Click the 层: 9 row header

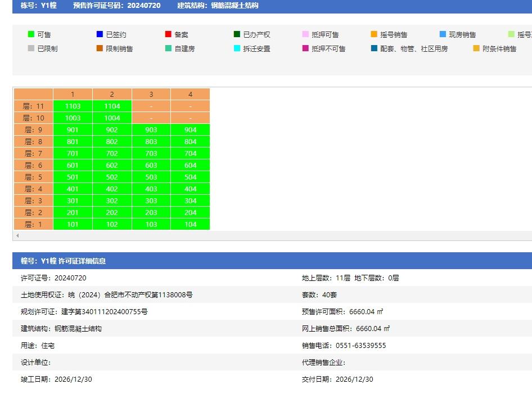click(33, 129)
